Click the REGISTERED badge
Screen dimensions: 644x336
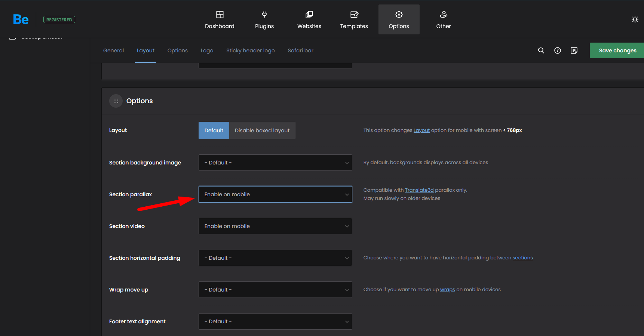(x=59, y=19)
